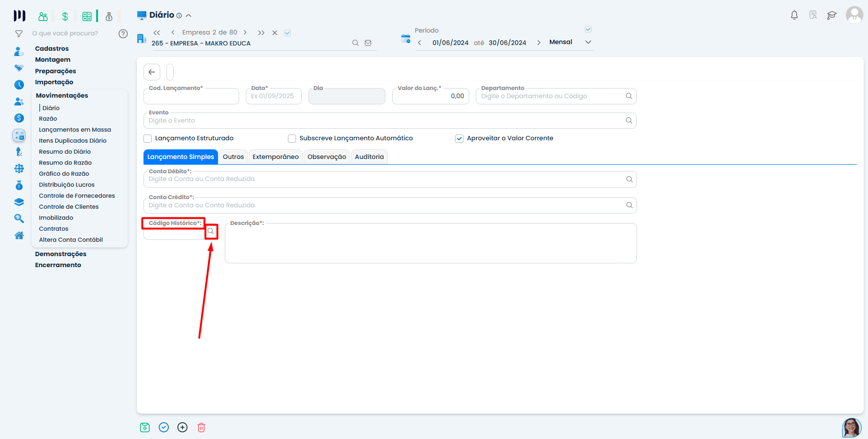Click the help question mark icon
868x439 pixels.
point(123,34)
